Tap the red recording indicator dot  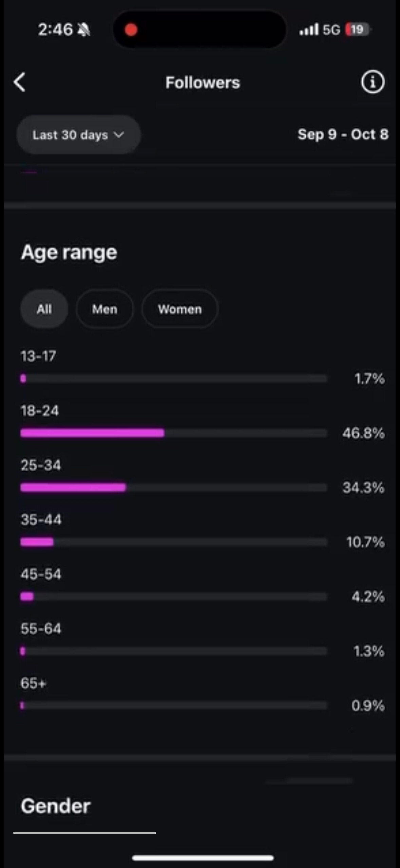click(131, 30)
